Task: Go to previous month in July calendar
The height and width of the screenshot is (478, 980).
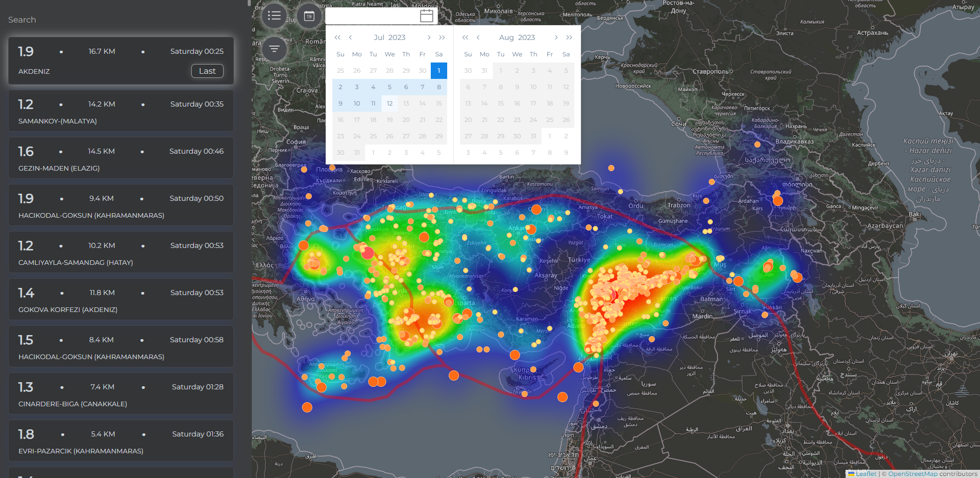Action: 350,37
